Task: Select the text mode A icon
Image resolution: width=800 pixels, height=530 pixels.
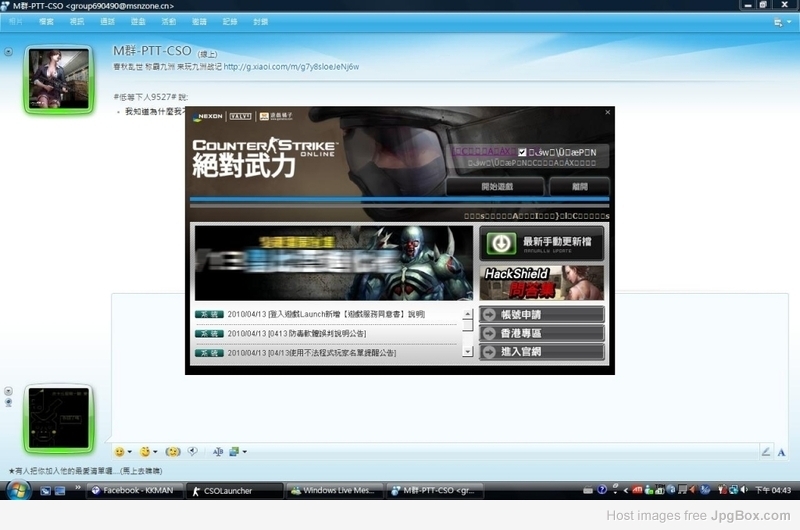Action: (782, 452)
